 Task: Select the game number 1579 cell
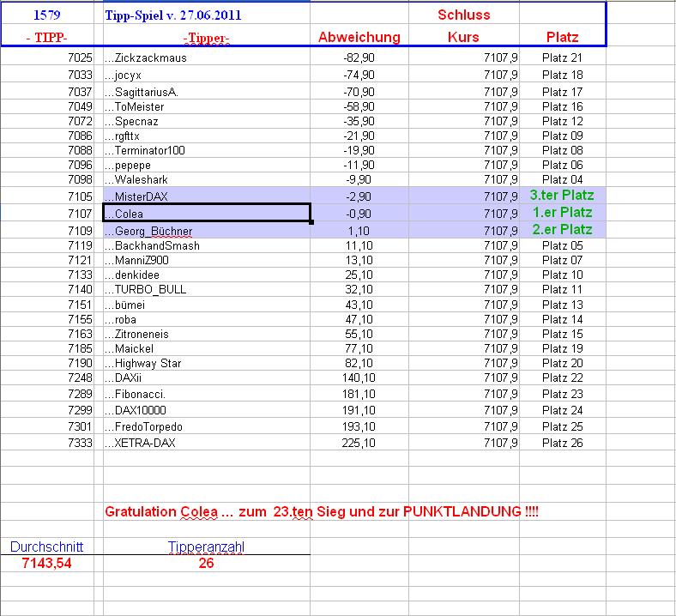point(46,15)
